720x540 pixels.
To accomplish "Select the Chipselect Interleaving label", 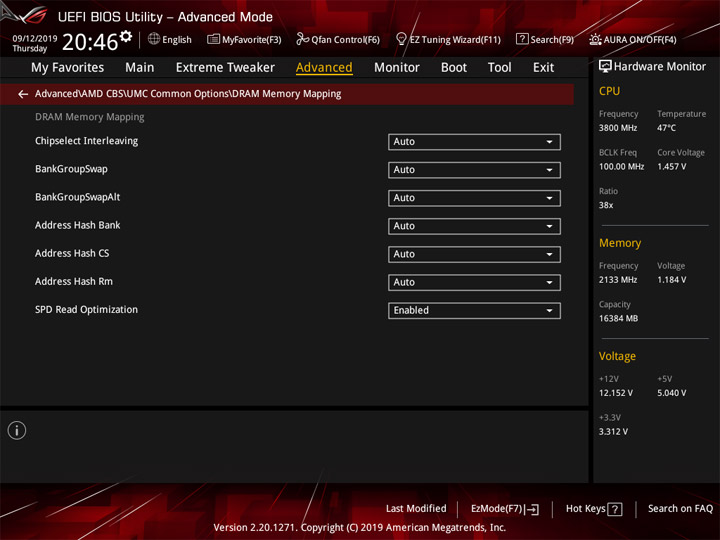I will click(x=86, y=141).
